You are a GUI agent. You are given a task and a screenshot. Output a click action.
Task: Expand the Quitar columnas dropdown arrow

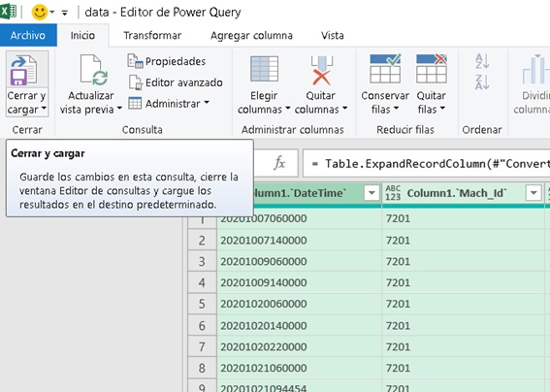click(x=344, y=109)
